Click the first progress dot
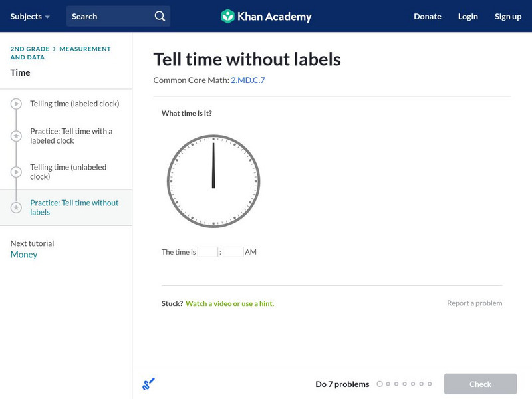This screenshot has width=532, height=399. point(380,384)
